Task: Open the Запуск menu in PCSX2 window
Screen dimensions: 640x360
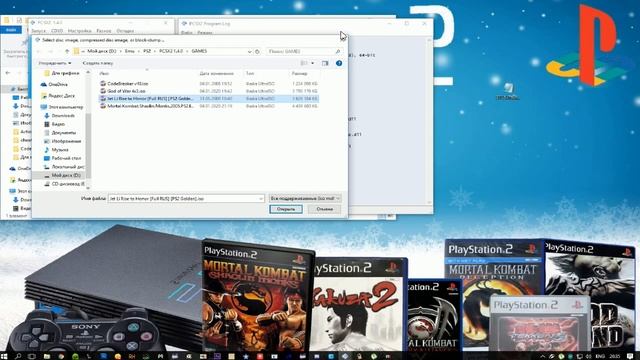Action: coord(38,31)
